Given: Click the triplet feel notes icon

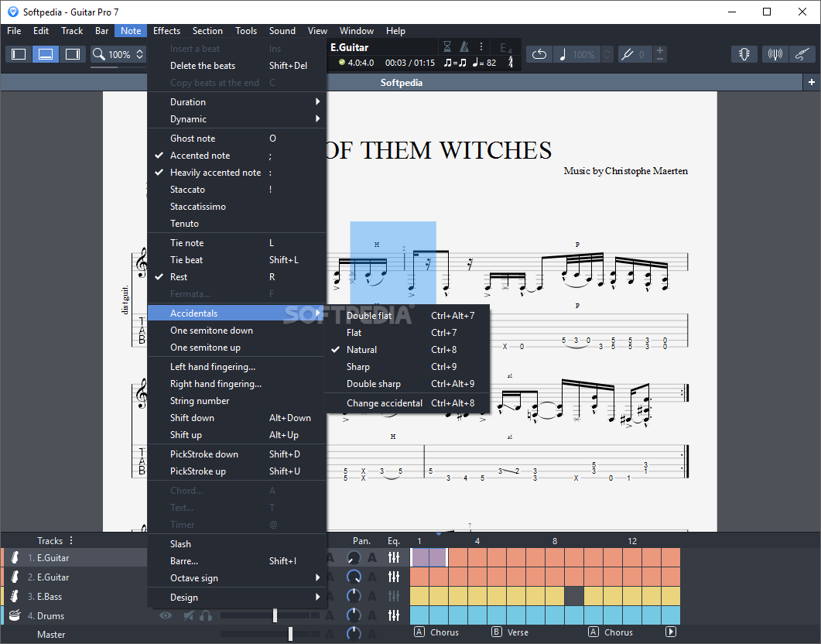Looking at the screenshot, I should click(454, 63).
